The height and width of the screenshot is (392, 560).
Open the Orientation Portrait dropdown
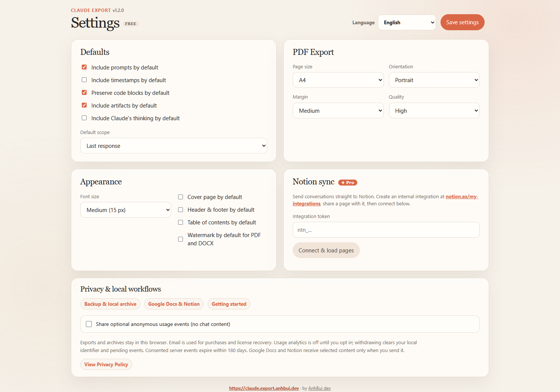[434, 80]
